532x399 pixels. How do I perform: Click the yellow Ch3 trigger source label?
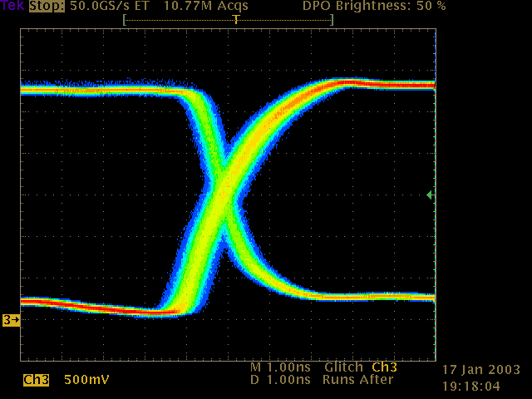pos(384,367)
